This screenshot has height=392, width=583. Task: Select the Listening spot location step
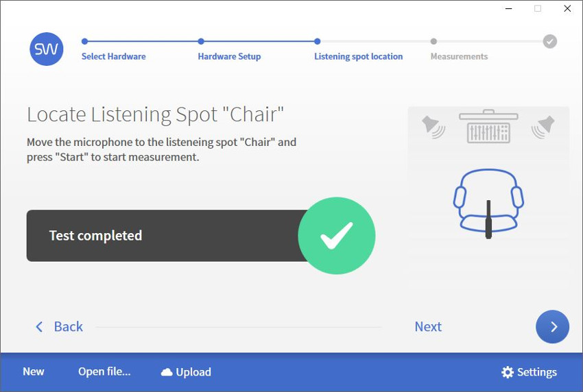pyautogui.click(x=359, y=56)
